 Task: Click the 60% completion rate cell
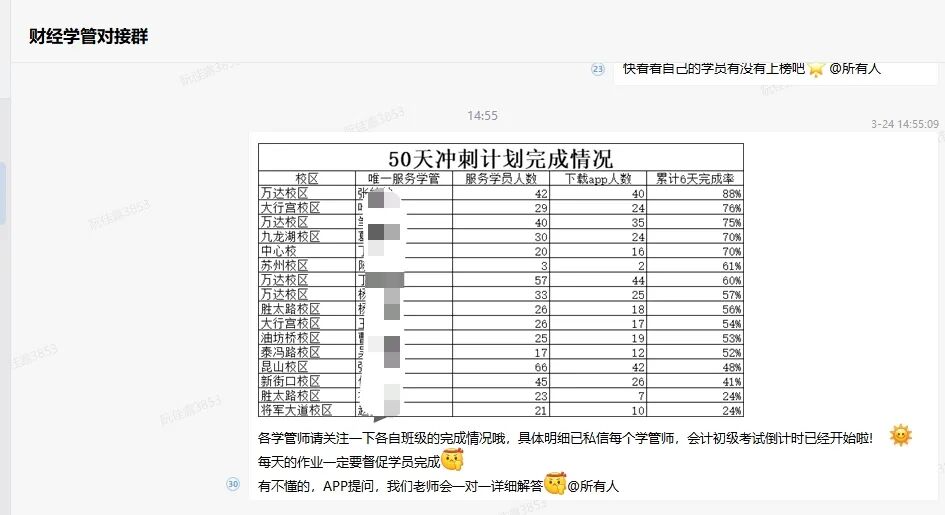[695, 280]
